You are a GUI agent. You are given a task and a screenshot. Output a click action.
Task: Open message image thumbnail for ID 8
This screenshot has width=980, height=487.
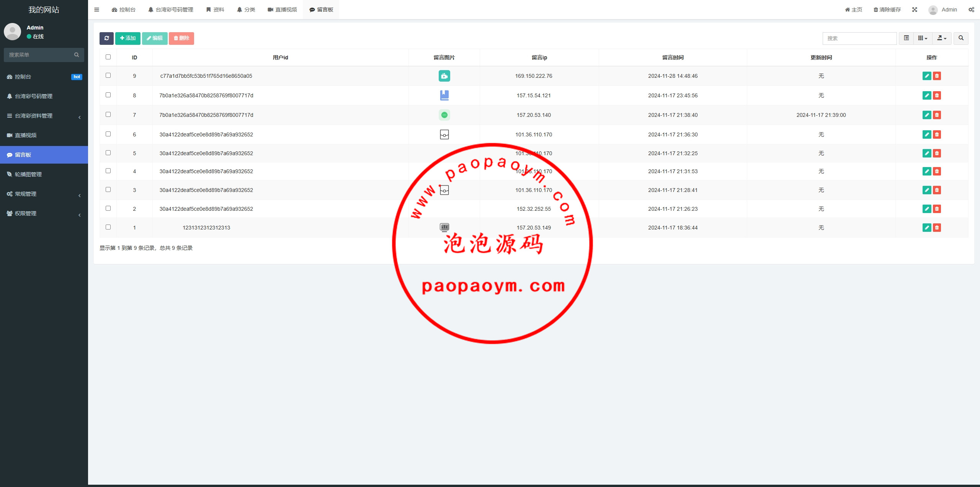click(444, 95)
